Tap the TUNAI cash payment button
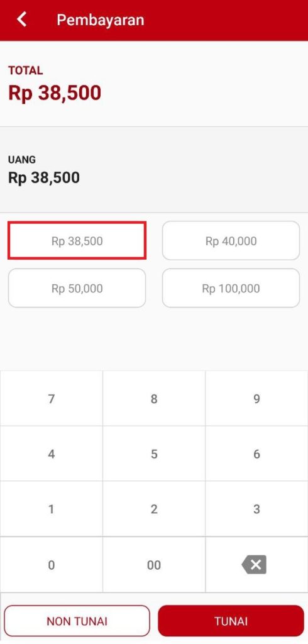The height and width of the screenshot is (644, 308). (231, 621)
